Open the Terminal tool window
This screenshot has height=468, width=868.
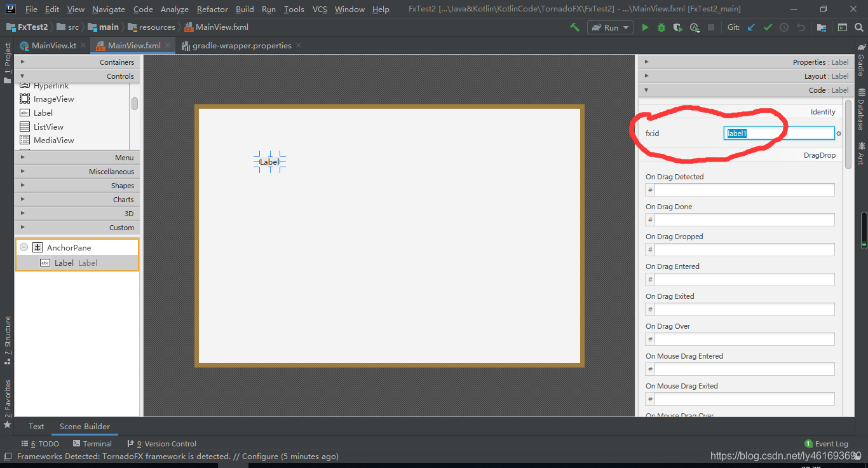92,444
